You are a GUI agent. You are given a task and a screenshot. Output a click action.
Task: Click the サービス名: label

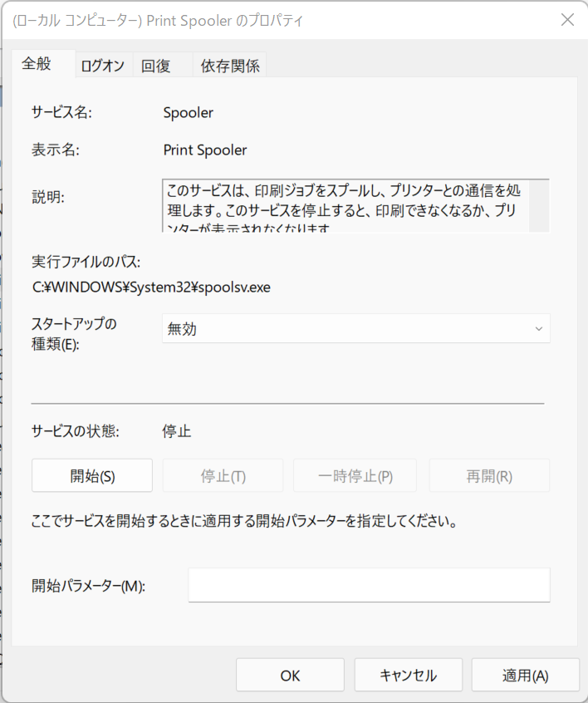point(61,112)
